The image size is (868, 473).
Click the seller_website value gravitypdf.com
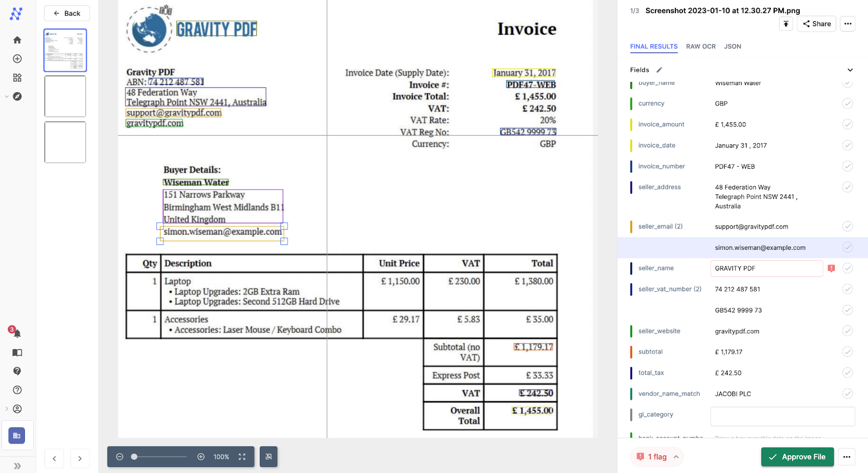[737, 331]
